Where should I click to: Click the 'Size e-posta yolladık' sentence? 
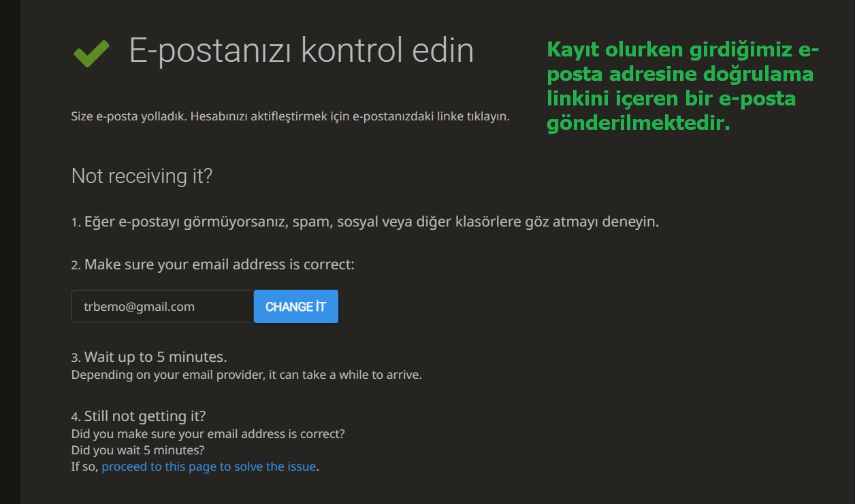(291, 116)
